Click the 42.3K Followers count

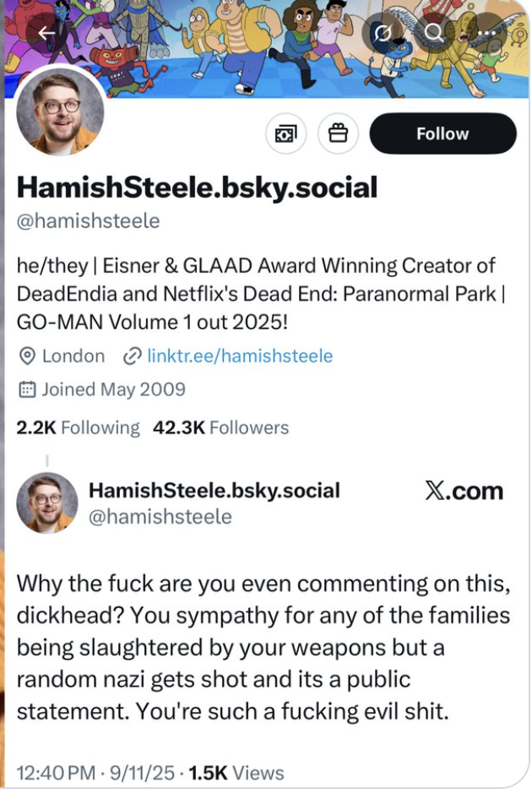(220, 427)
